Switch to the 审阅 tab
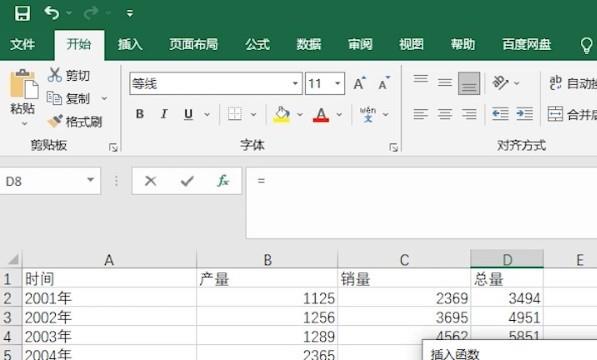The image size is (597, 360). click(360, 45)
